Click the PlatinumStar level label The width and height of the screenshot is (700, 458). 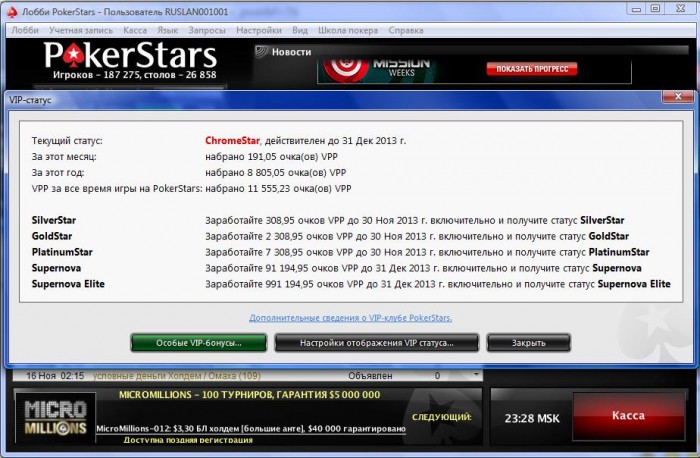tap(62, 252)
